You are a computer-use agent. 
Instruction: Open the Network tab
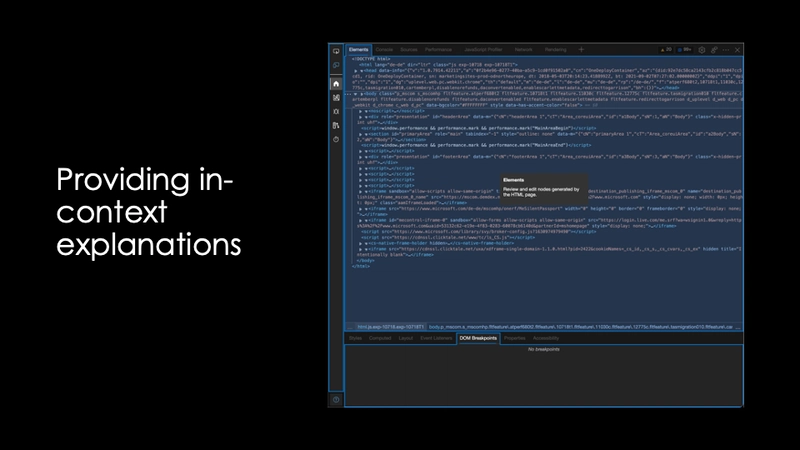tap(523, 49)
